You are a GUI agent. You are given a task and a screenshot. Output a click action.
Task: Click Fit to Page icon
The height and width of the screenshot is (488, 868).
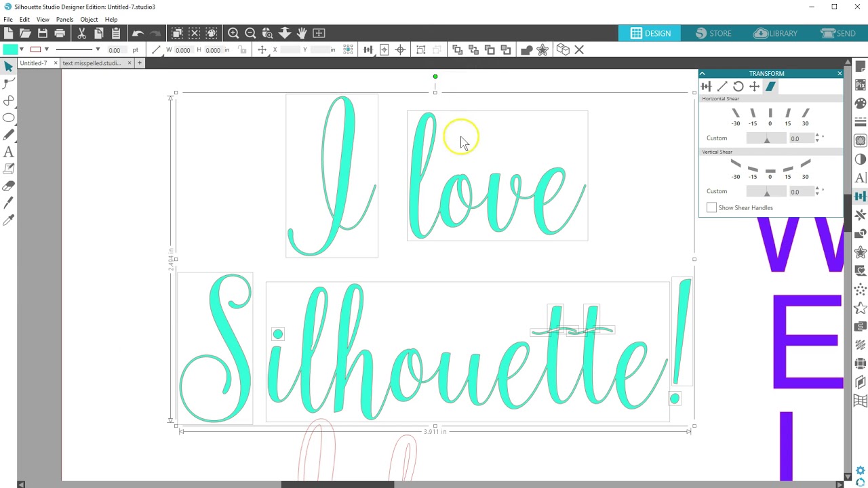pyautogui.click(x=319, y=33)
